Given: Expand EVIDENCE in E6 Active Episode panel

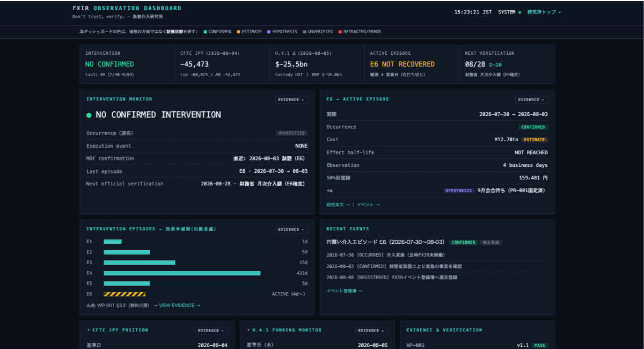Looking at the screenshot, I should pos(531,99).
